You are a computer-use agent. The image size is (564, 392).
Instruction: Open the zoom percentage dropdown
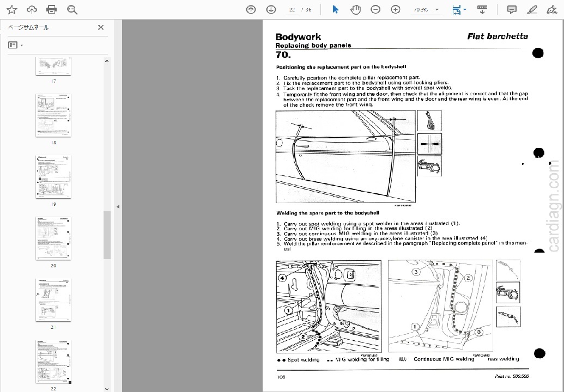(437, 10)
